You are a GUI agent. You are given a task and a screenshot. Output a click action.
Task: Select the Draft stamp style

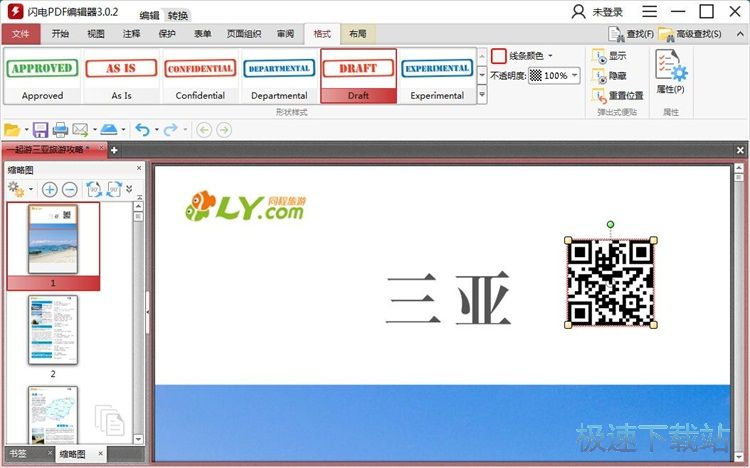tap(358, 76)
